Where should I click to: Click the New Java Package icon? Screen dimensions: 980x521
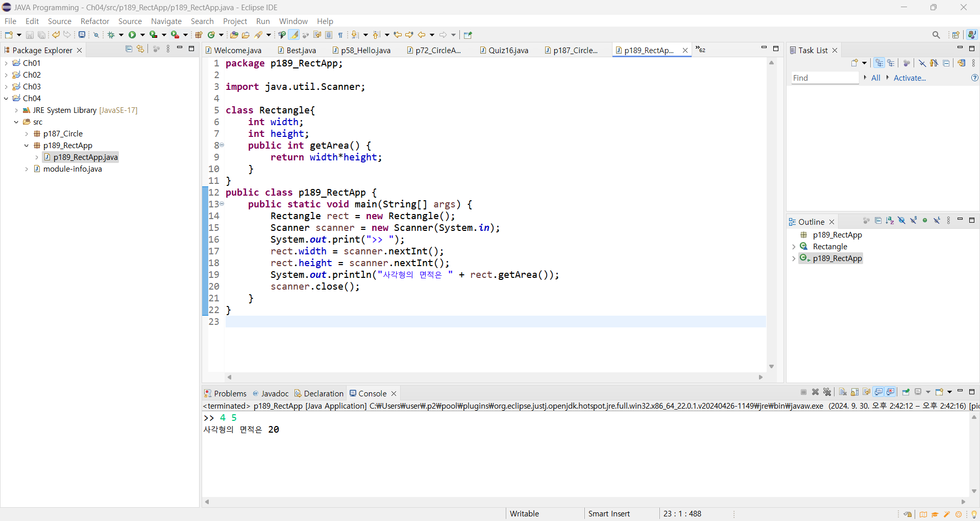199,35
